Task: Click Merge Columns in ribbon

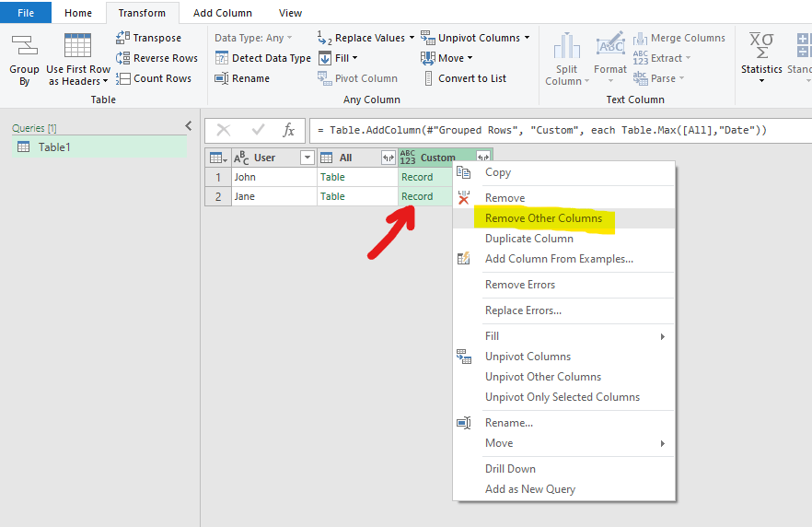Action: click(x=679, y=38)
